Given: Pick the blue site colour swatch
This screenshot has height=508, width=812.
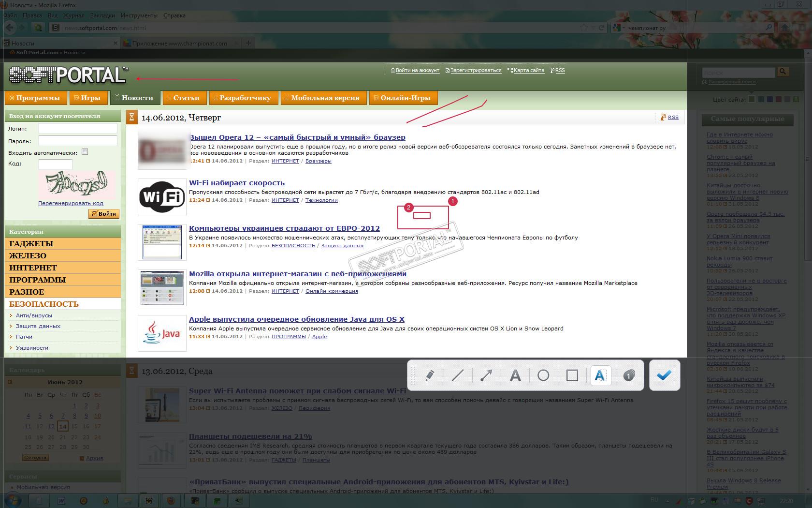Looking at the screenshot, I should click(x=769, y=99).
